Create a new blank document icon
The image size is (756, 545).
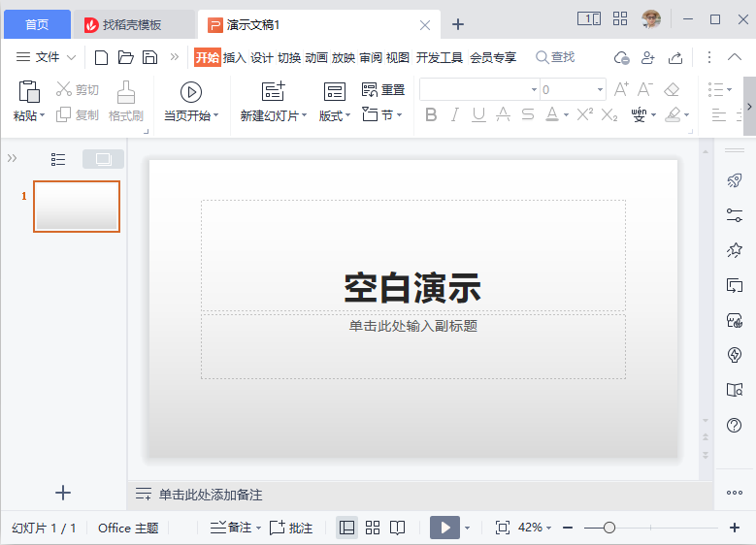click(x=101, y=57)
